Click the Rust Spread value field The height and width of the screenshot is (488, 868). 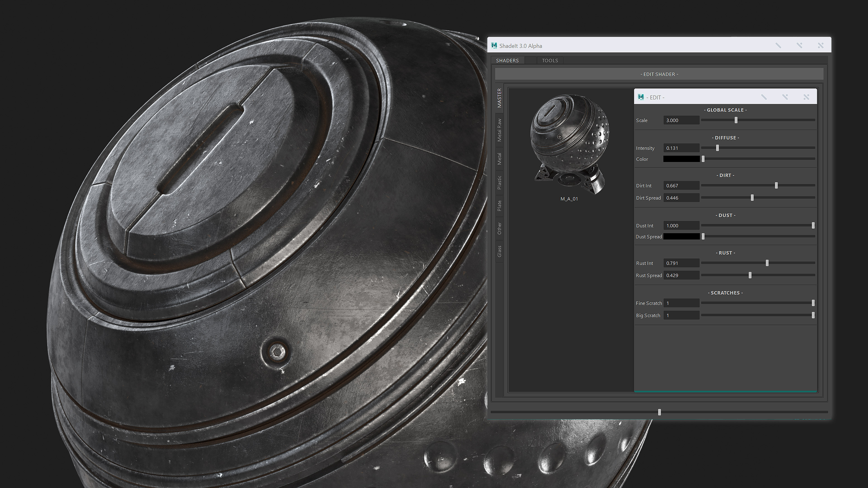click(x=681, y=275)
